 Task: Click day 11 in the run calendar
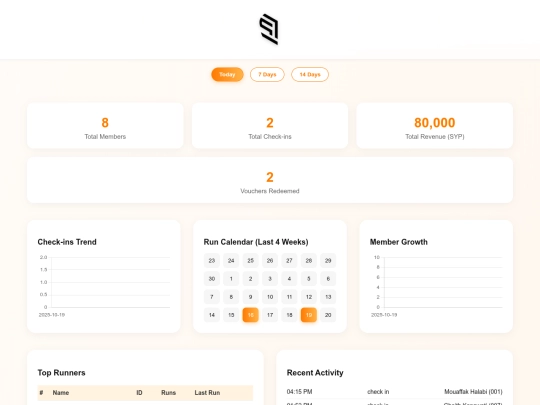[289, 297]
